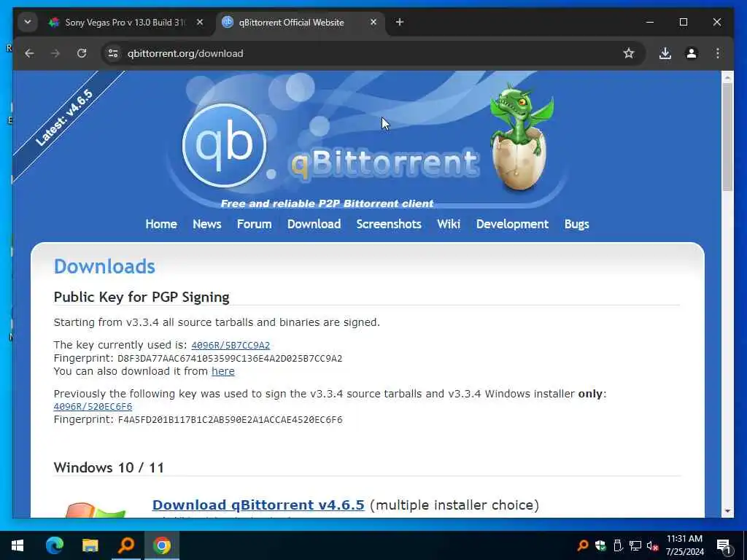Screen dimensions: 747x560
Task: Click Download qBittorrent v4.6.5 link
Action: pyautogui.click(x=258, y=505)
